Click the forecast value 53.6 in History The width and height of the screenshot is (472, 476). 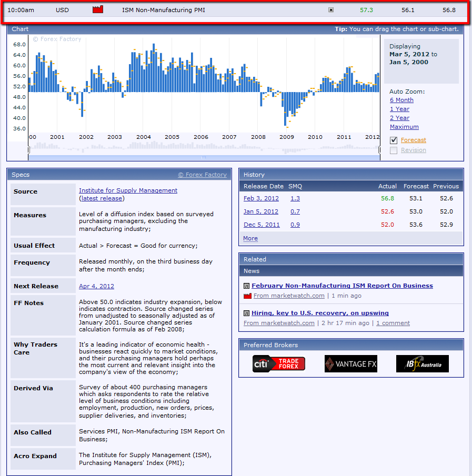tap(416, 225)
